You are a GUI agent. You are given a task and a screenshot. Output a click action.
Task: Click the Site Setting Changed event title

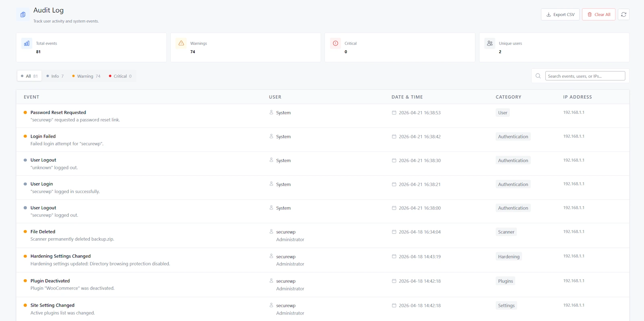point(53,305)
